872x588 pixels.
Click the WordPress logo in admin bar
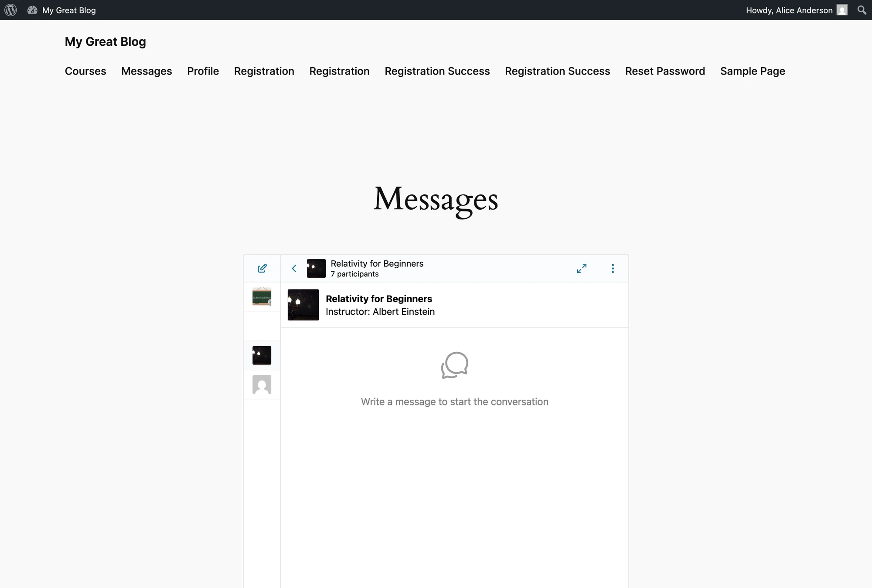[10, 10]
